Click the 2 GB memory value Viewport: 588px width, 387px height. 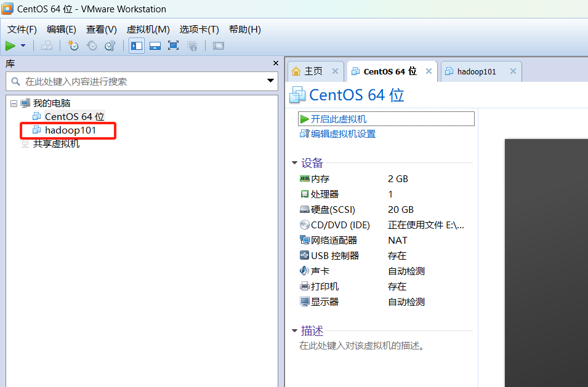(x=398, y=179)
